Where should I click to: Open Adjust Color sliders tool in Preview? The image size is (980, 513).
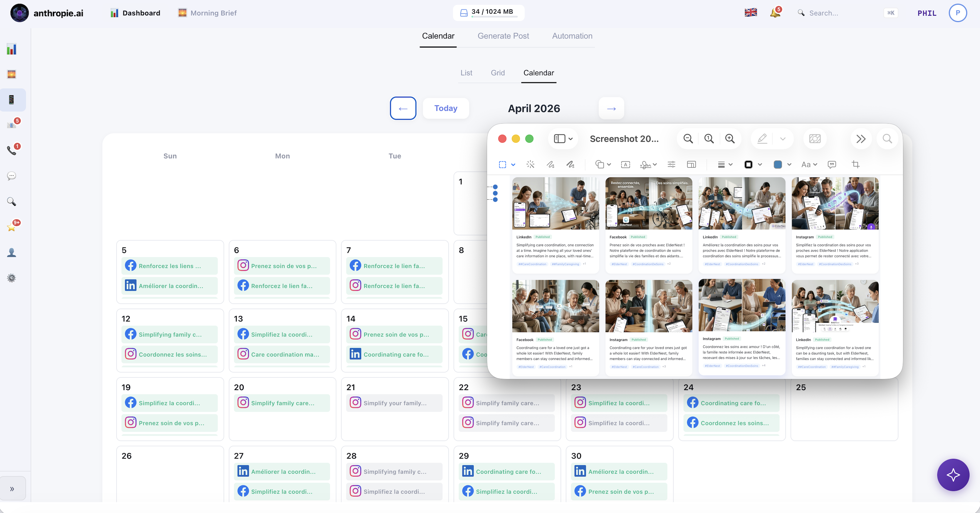point(672,165)
